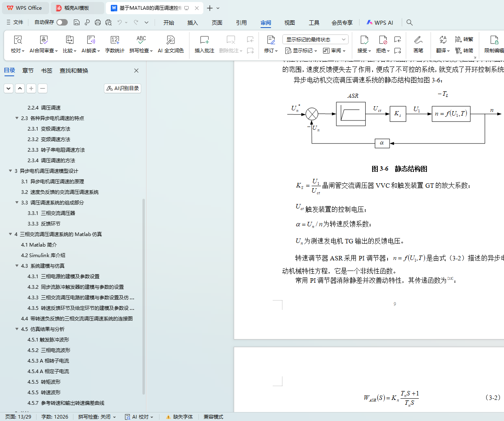Screen dimensions: 504x421
Task: Click the navigation pane vertical scrollbar
Action: coord(144,296)
